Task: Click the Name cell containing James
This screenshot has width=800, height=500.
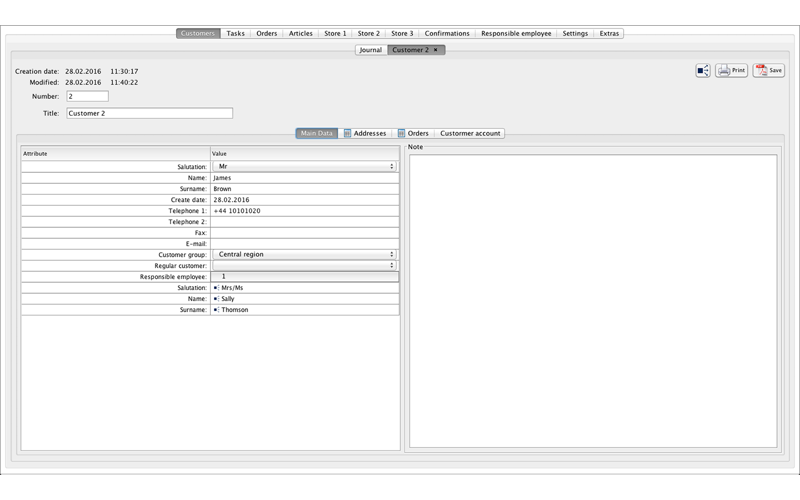Action: point(305,178)
